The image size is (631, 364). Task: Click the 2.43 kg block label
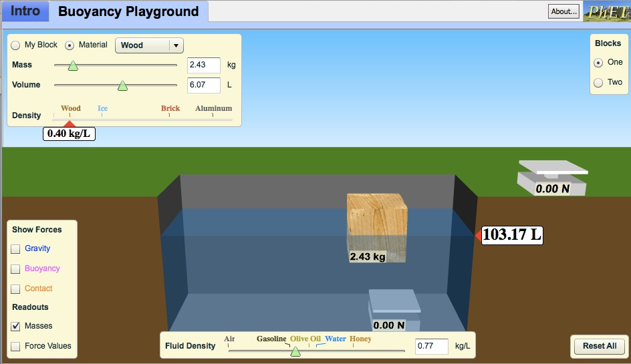coord(368,256)
